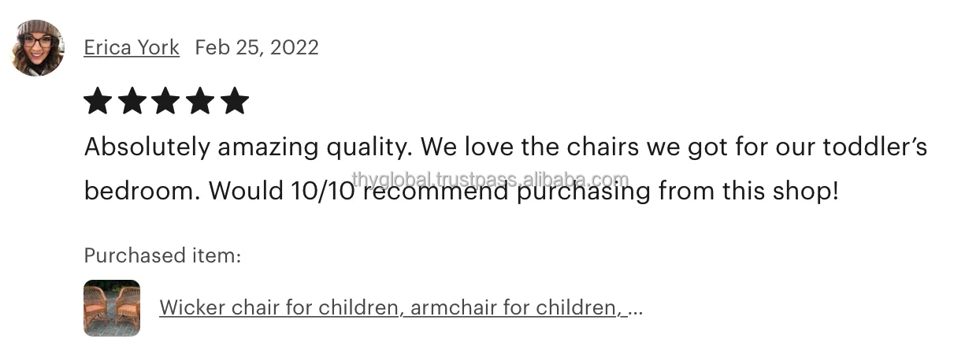Viewport: 980px width, 361px height.
Task: Click the fourth rating star
Action: click(x=200, y=102)
